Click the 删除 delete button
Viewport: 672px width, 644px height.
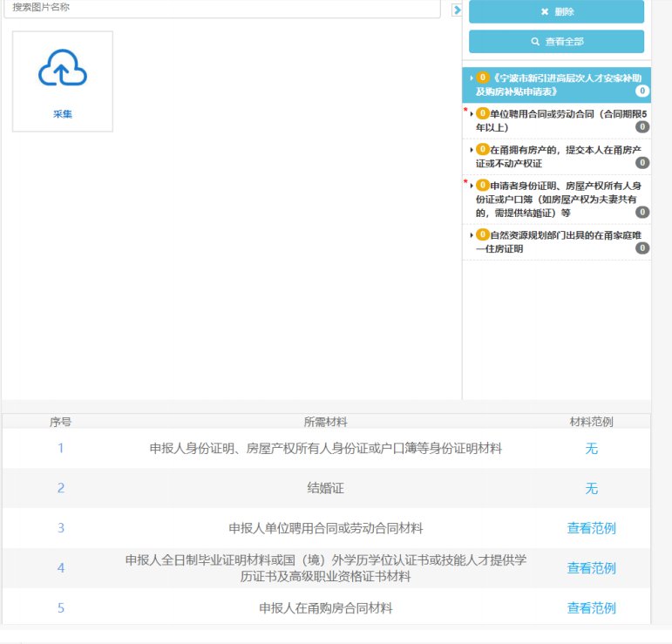click(556, 11)
